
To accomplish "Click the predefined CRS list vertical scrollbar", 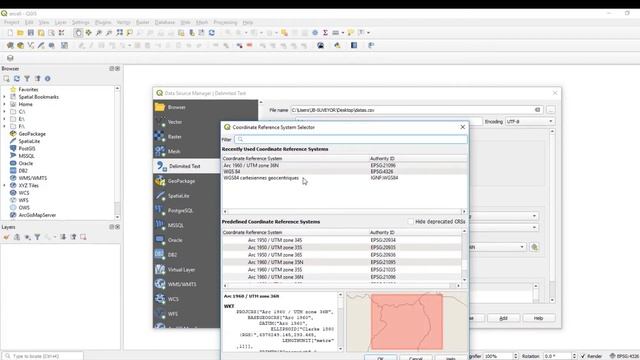I will (x=464, y=256).
